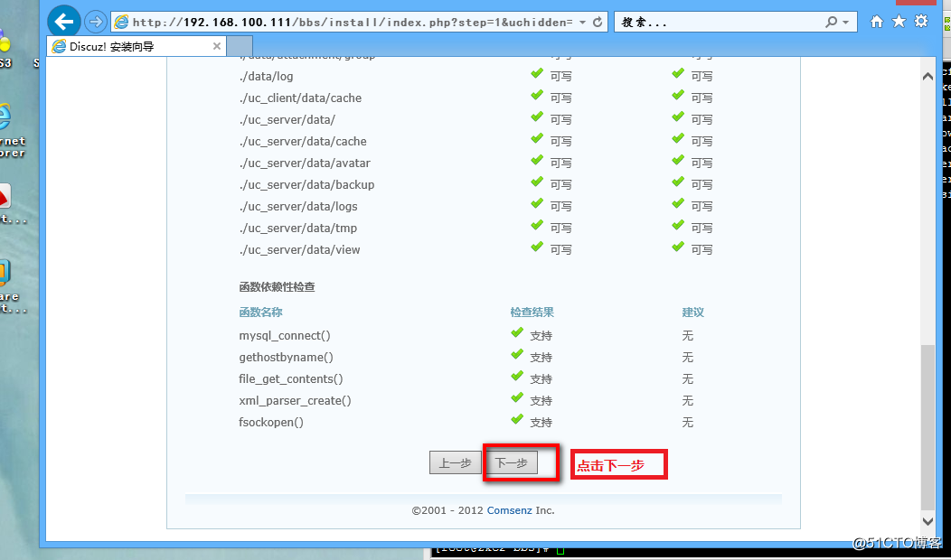Click the 上一步 button
The image size is (951, 560).
click(455, 463)
